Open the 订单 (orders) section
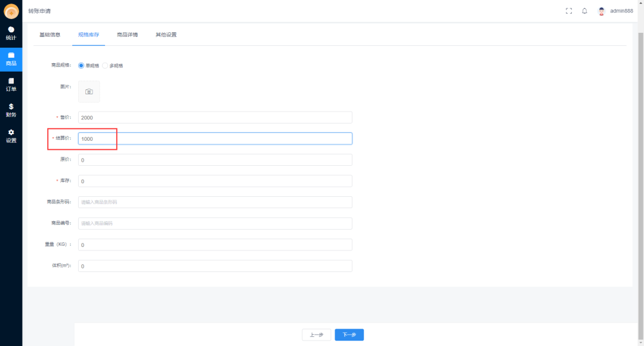Screen dimensions: 644x346 (x=11, y=85)
